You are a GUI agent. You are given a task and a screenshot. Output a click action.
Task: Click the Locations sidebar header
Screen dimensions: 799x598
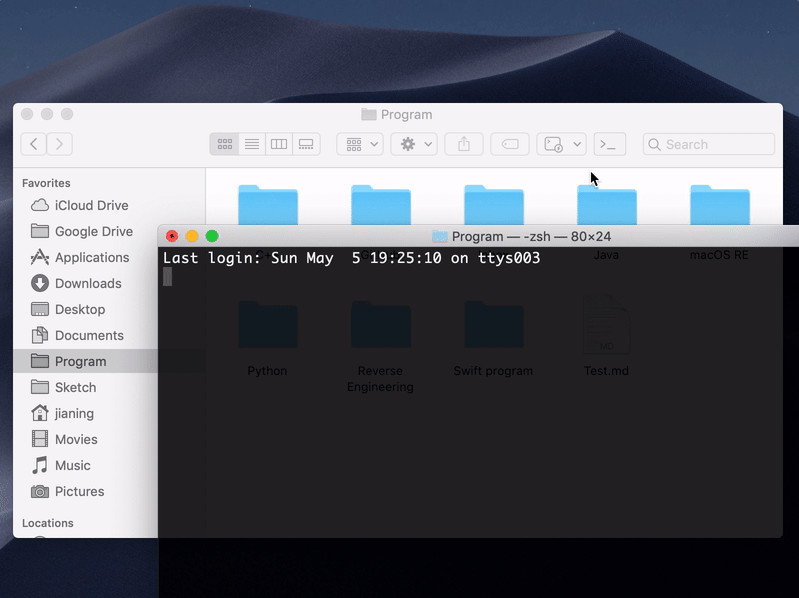47,523
